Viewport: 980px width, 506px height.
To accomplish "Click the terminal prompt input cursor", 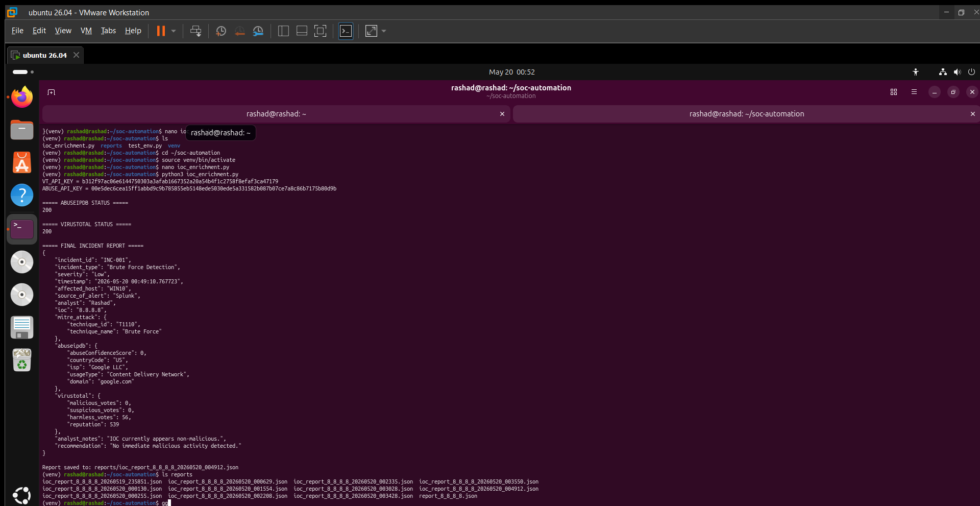I will coord(169,503).
